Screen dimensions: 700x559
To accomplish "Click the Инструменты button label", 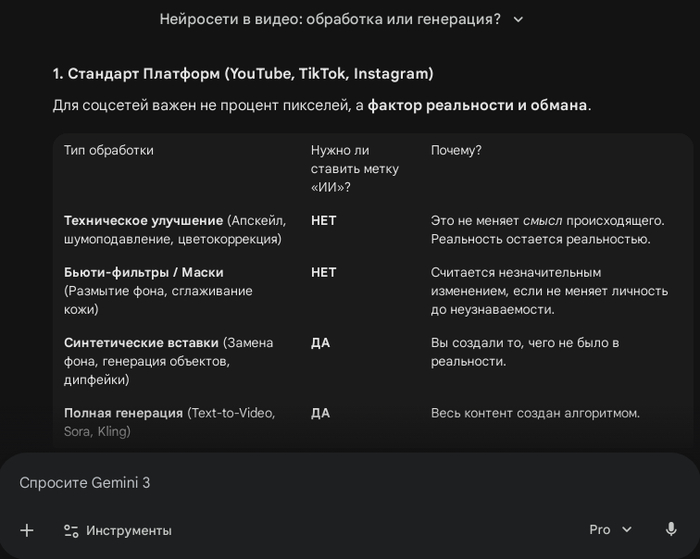I will tap(129, 530).
